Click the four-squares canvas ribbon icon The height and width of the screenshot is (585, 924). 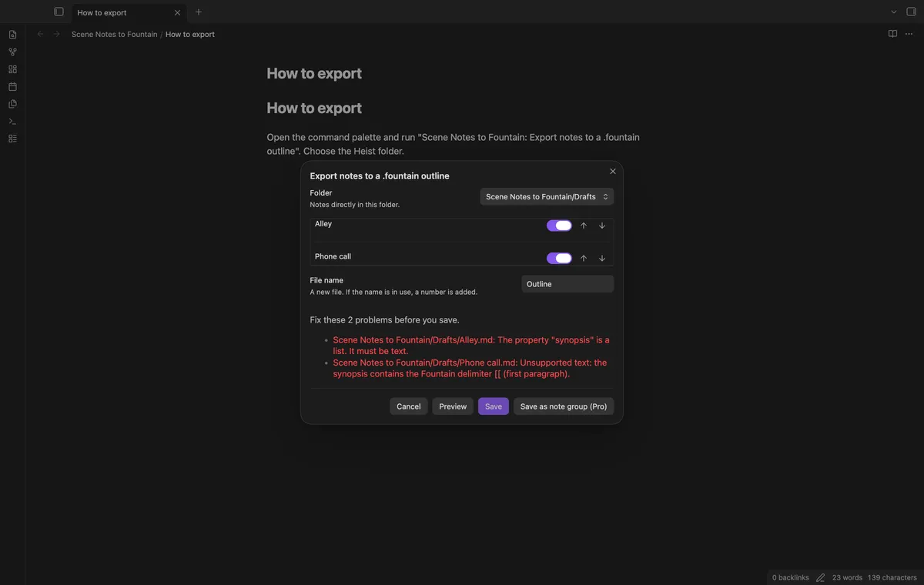click(12, 69)
